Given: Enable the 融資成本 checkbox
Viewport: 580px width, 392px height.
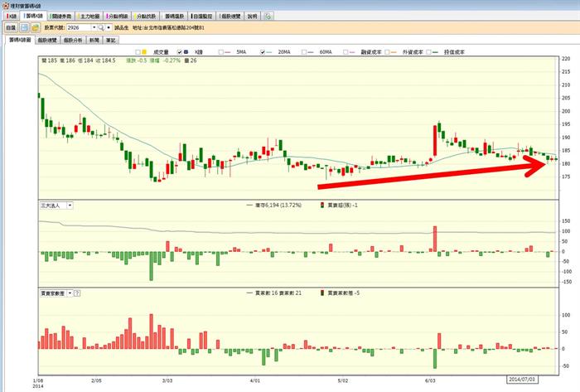Looking at the screenshot, I should (x=346, y=52).
